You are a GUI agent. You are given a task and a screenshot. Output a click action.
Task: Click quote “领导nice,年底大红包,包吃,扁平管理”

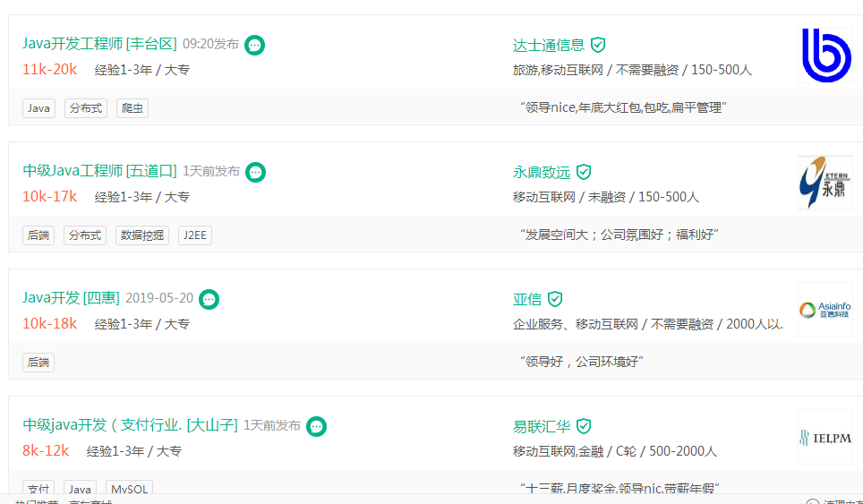623,107
